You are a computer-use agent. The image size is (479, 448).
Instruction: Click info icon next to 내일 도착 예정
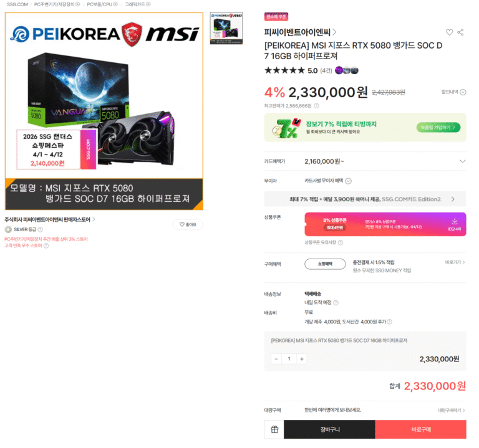click(336, 303)
